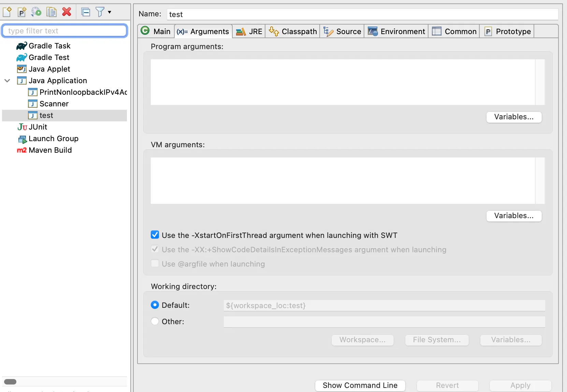Click into the VM arguments text area
Image resolution: width=567 pixels, height=392 pixels.
click(343, 181)
